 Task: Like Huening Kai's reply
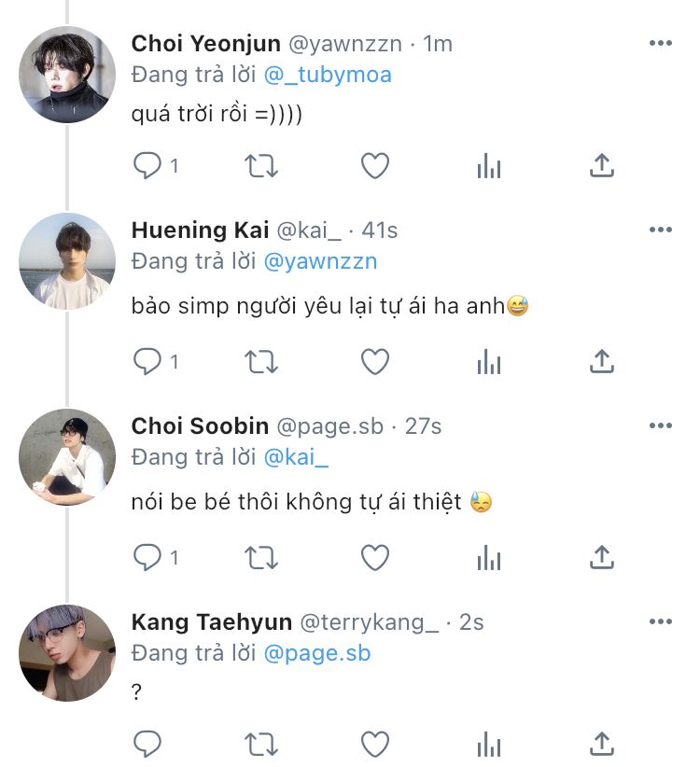coord(374,362)
